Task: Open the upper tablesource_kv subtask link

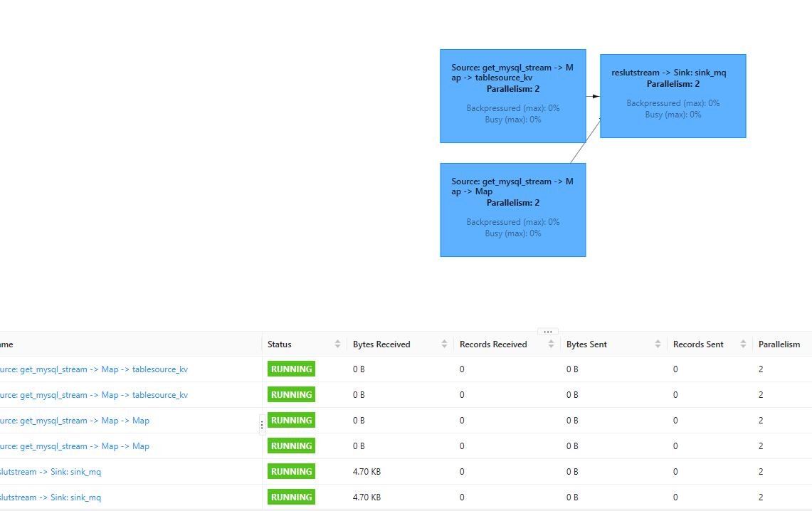Action: click(94, 369)
